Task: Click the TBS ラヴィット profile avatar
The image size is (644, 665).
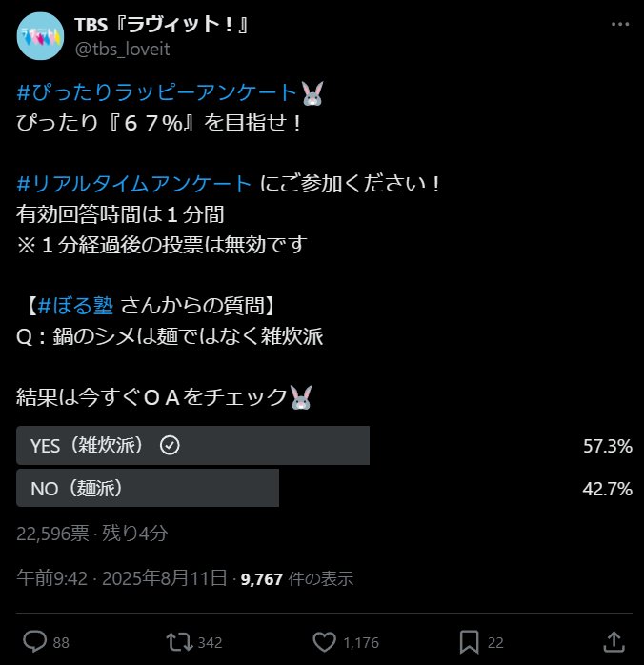Action: pos(40,36)
